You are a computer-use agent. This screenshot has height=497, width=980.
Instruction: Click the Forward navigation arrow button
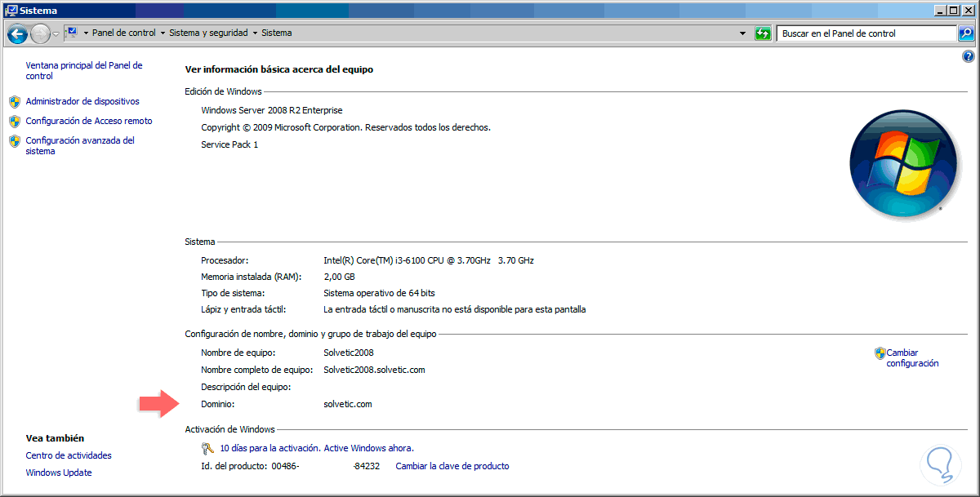(40, 33)
